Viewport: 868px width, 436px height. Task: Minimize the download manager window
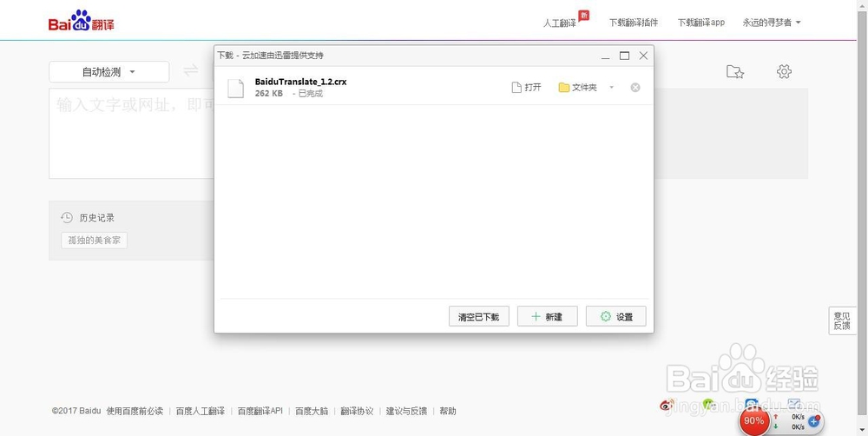606,56
